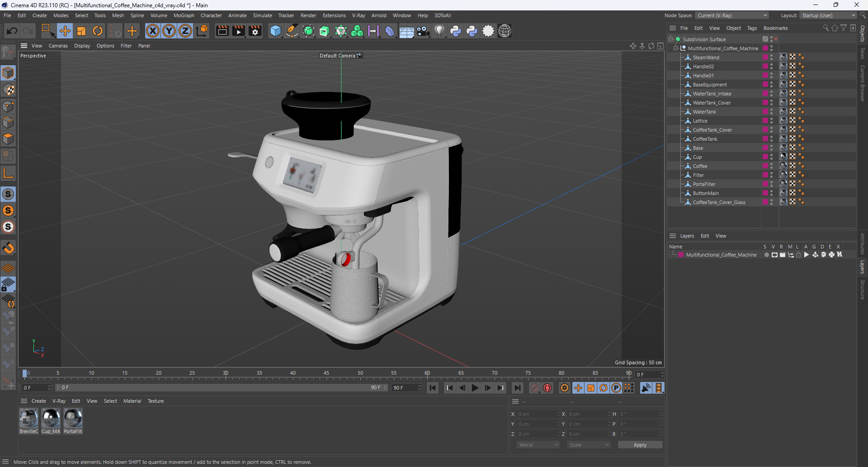Click the Multifunctional_Coffee_Machine layer color swatch
The image size is (868, 467).
[681, 255]
